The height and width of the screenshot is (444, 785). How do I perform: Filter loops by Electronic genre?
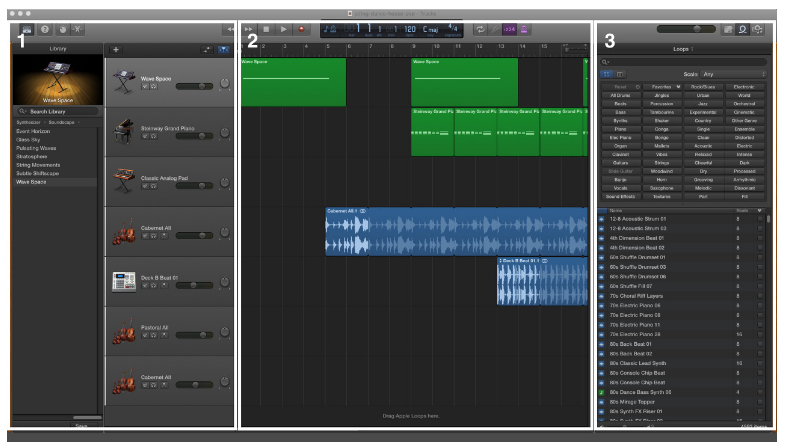744,87
